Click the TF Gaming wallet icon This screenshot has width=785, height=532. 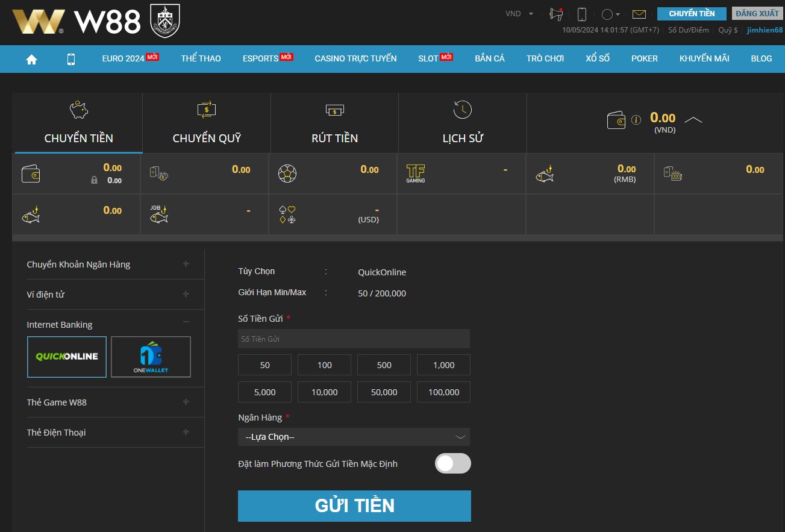point(416,174)
